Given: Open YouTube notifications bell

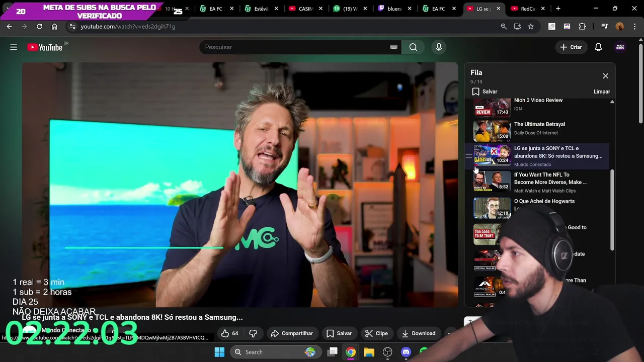Looking at the screenshot, I should click(x=598, y=47).
